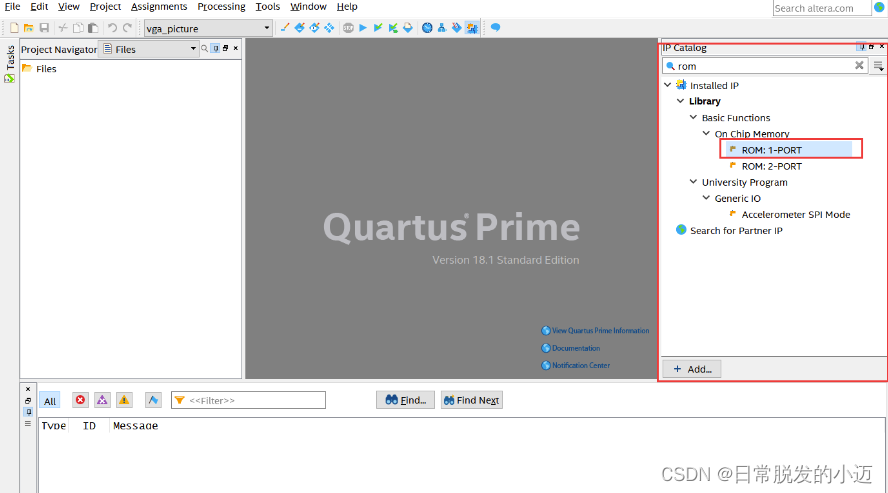This screenshot has width=888, height=493.
Task: Click the IP Catalog search field
Action: [765, 66]
